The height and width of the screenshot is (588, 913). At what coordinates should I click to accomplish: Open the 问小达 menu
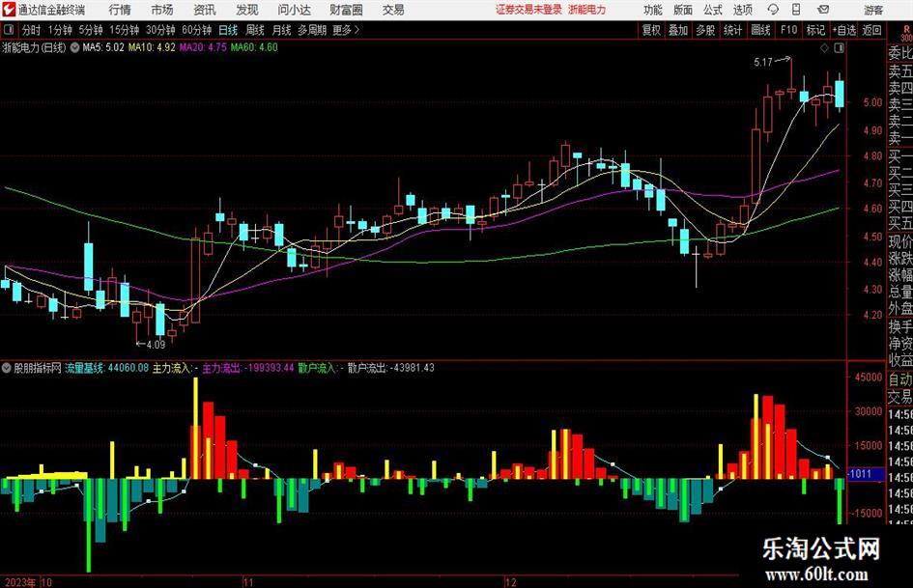pos(294,10)
